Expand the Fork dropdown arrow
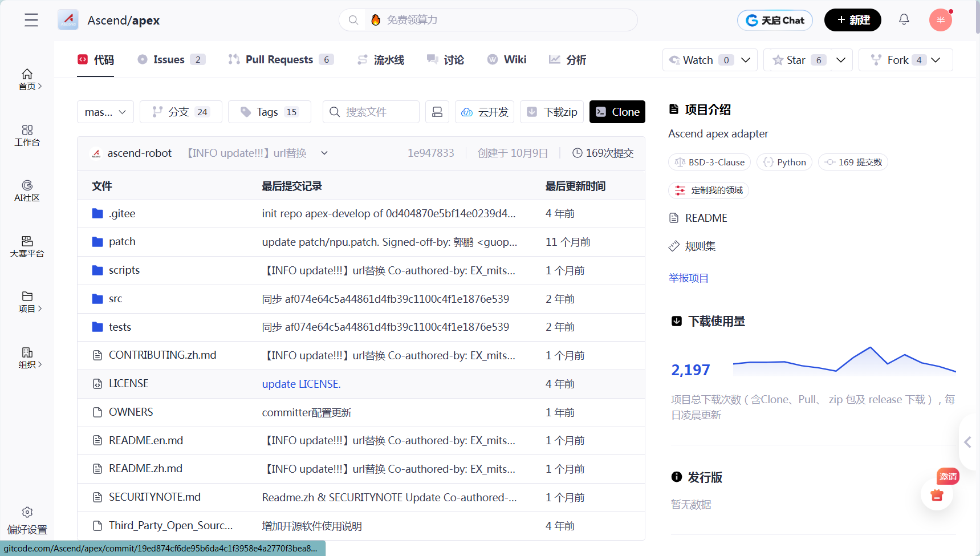 [936, 60]
